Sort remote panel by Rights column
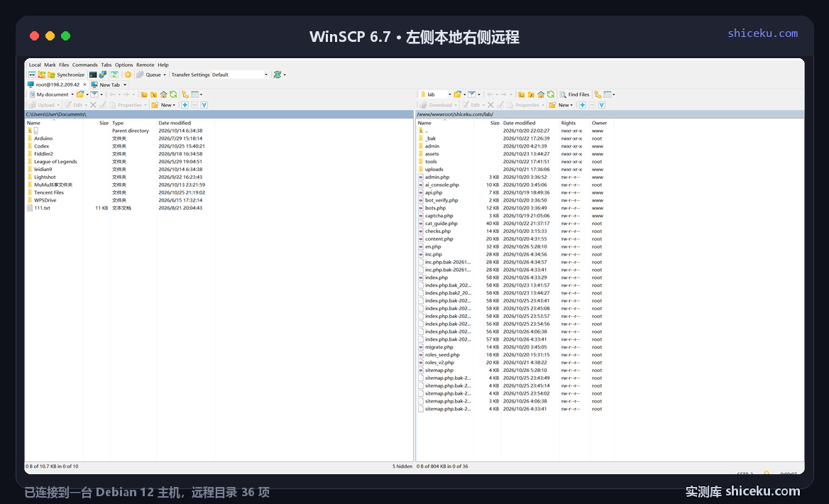This screenshot has width=829, height=504. coord(574,123)
